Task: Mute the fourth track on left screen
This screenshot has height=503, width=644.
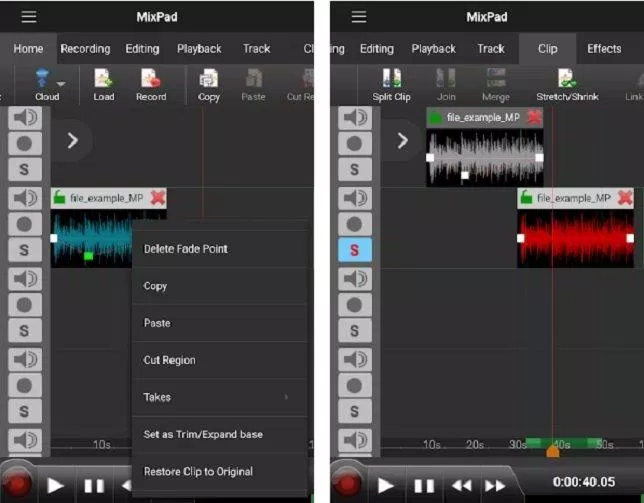Action: coord(25,359)
